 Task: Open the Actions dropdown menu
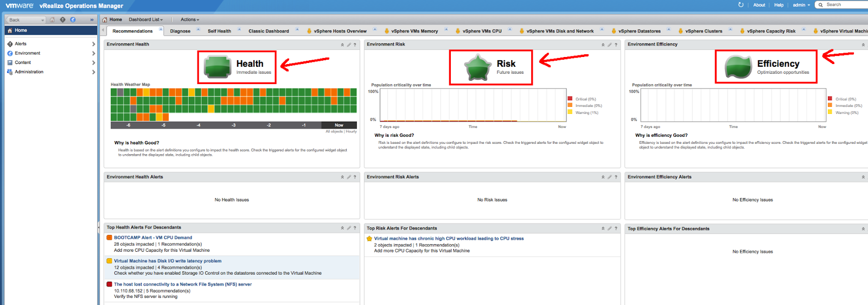(190, 20)
